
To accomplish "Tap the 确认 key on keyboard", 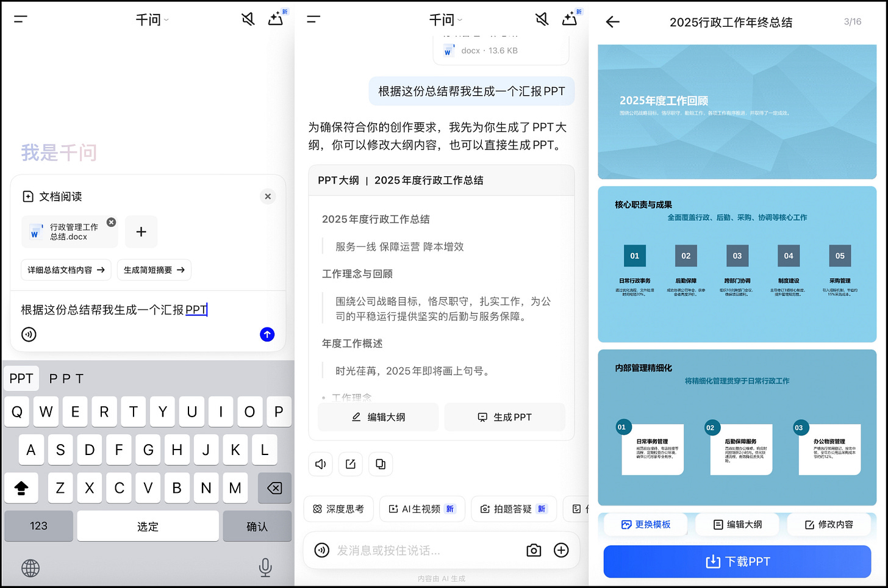I will click(x=257, y=526).
